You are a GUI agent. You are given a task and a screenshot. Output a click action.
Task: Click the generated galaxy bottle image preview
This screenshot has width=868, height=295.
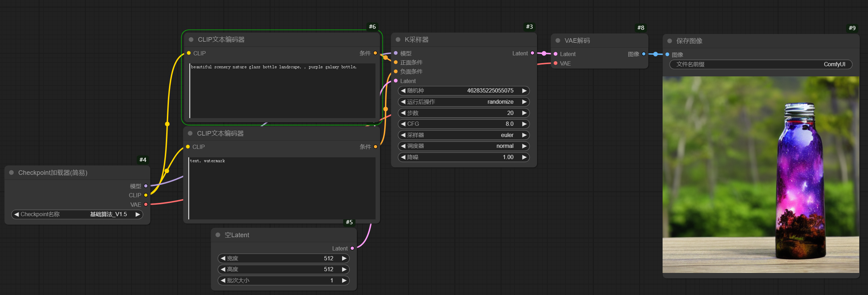click(x=761, y=174)
